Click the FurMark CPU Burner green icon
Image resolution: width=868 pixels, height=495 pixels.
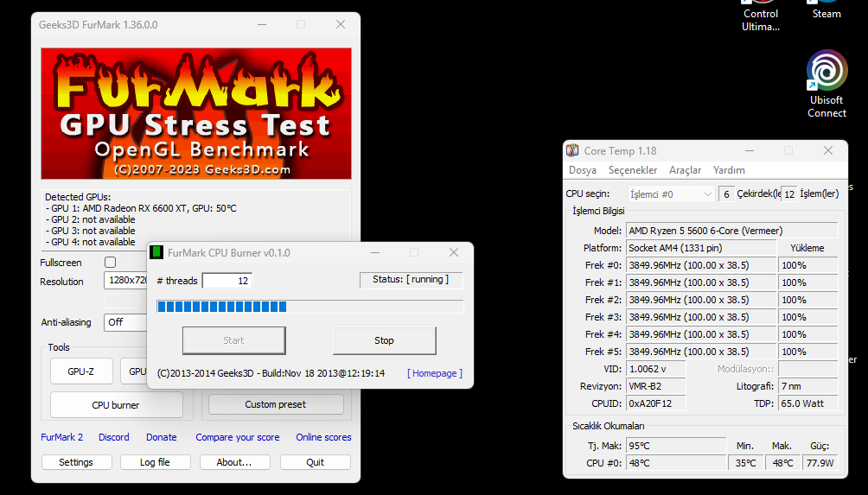(156, 253)
